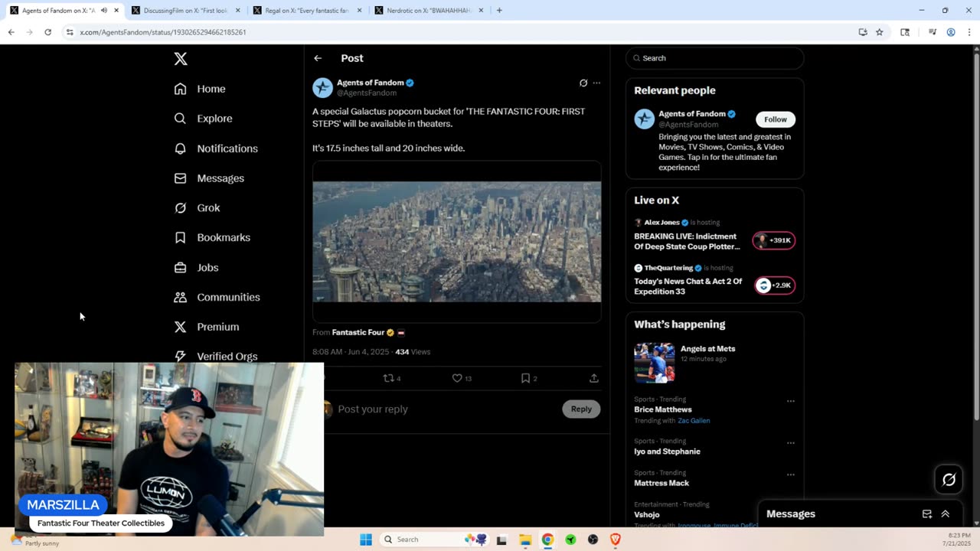Open Messages via envelope icon
980x551 pixels.
click(180, 178)
